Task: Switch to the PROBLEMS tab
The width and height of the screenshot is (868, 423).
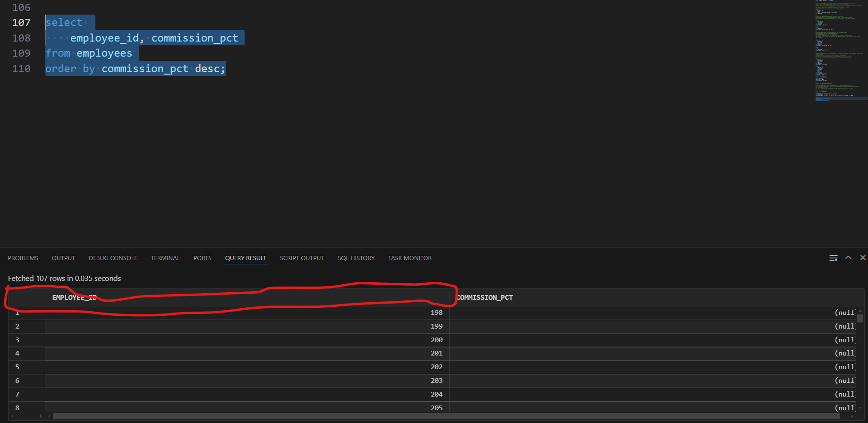Action: pos(23,258)
